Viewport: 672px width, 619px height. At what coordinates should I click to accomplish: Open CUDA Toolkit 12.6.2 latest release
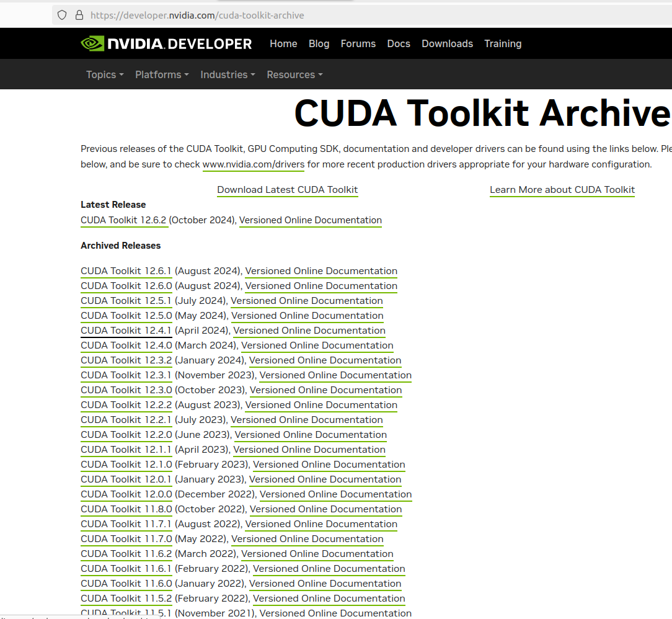(123, 220)
